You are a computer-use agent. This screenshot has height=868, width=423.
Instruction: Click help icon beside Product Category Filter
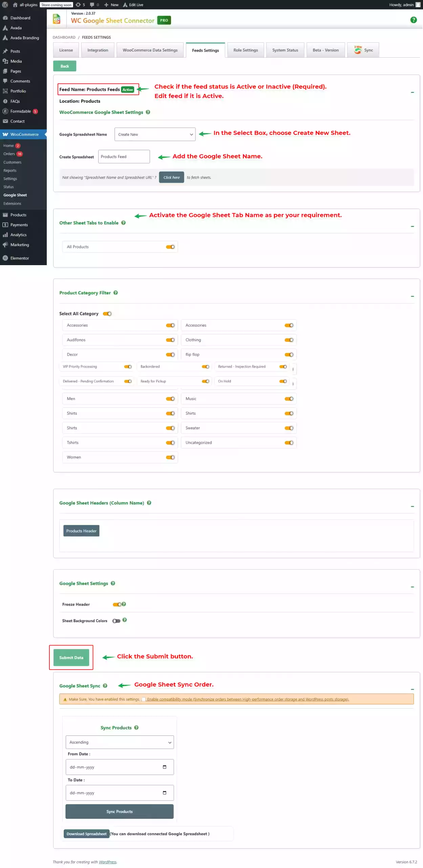click(115, 293)
